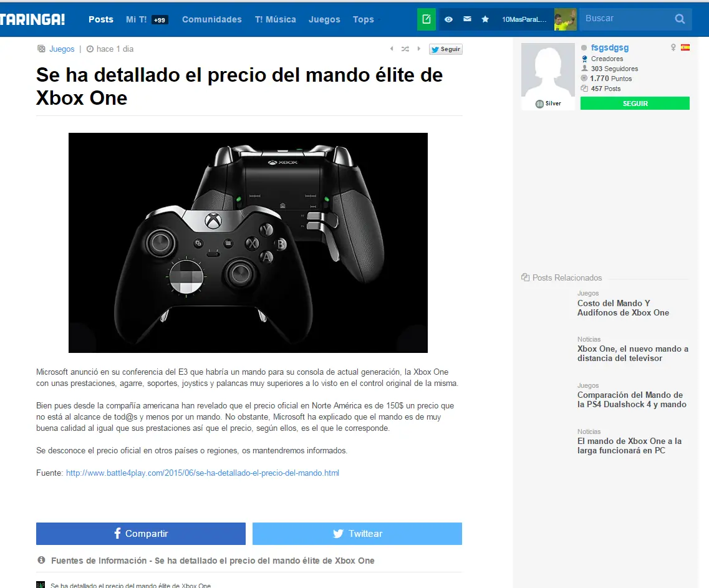Click the Creadores badge label
709x588 pixels.
coord(607,59)
